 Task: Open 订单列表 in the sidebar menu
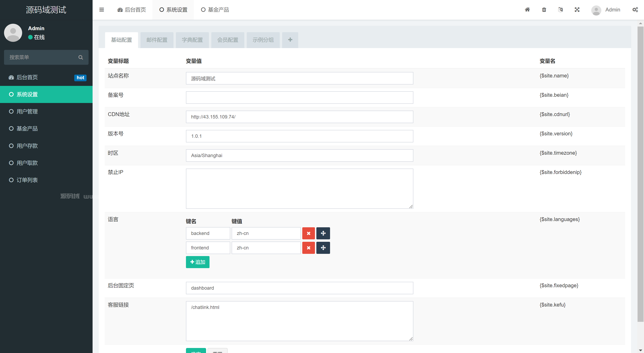pos(27,180)
